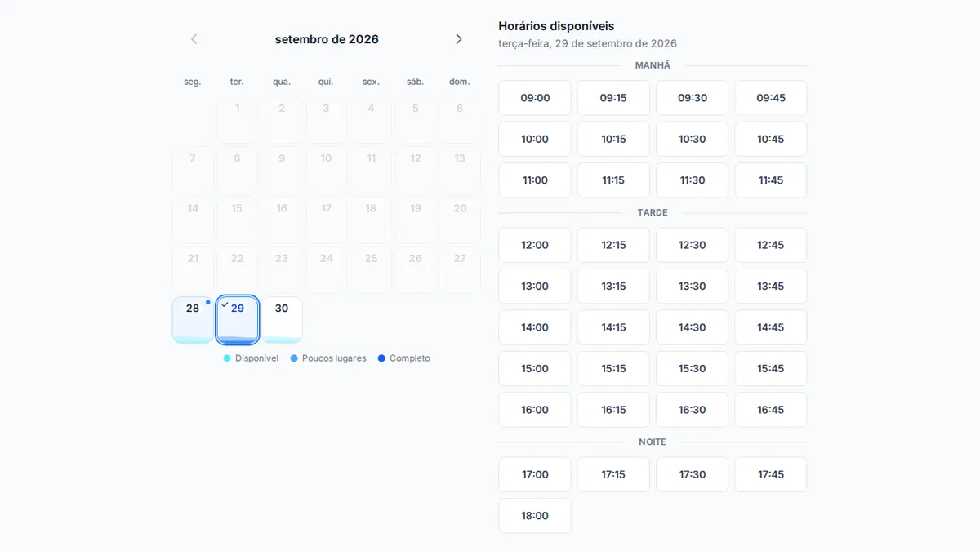Book the 17:00 evening slot

535,474
